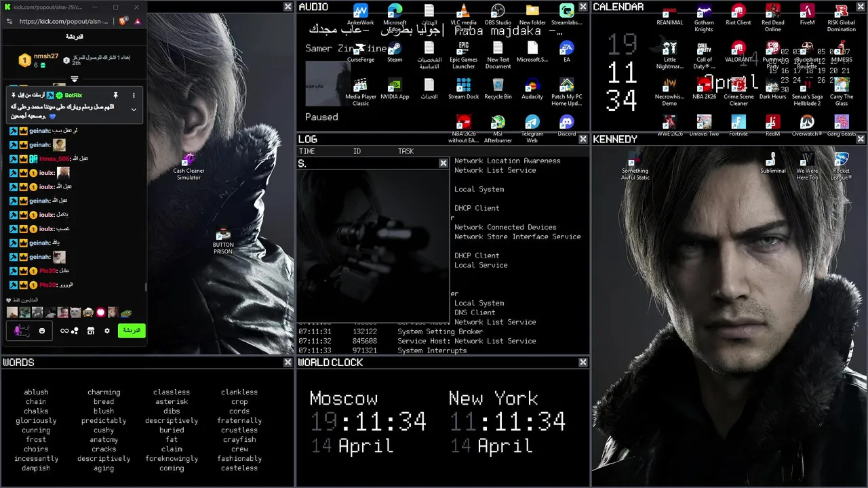Expand the chat leaderboard handle
This screenshot has height=488, width=868.
pos(75,79)
